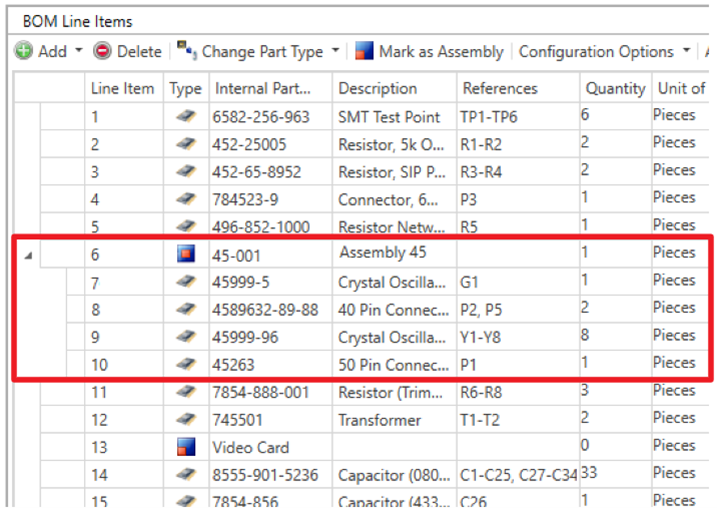
Task: Click the green Add icon
Action: tap(24, 51)
